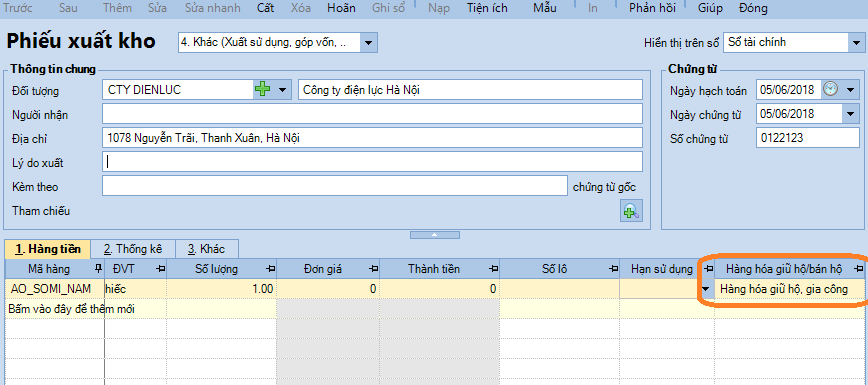Screen dimensions: 868x385
Task: Click the Thành tiền cell showing 0
Action: click(440, 289)
